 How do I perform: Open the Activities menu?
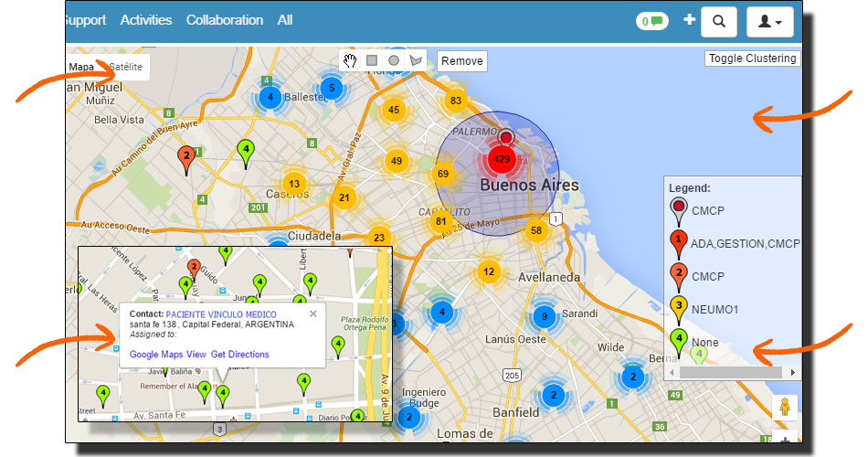(x=145, y=20)
